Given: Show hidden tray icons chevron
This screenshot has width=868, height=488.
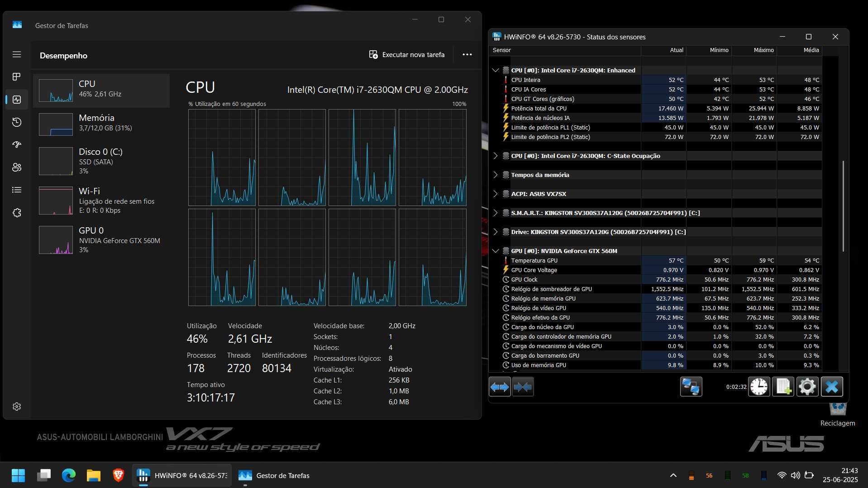Looking at the screenshot, I should (x=673, y=475).
